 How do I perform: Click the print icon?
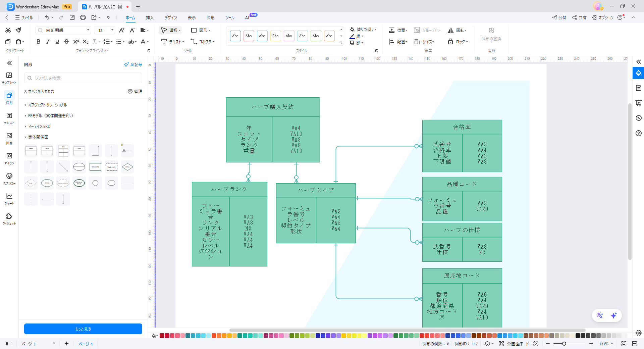point(83,17)
